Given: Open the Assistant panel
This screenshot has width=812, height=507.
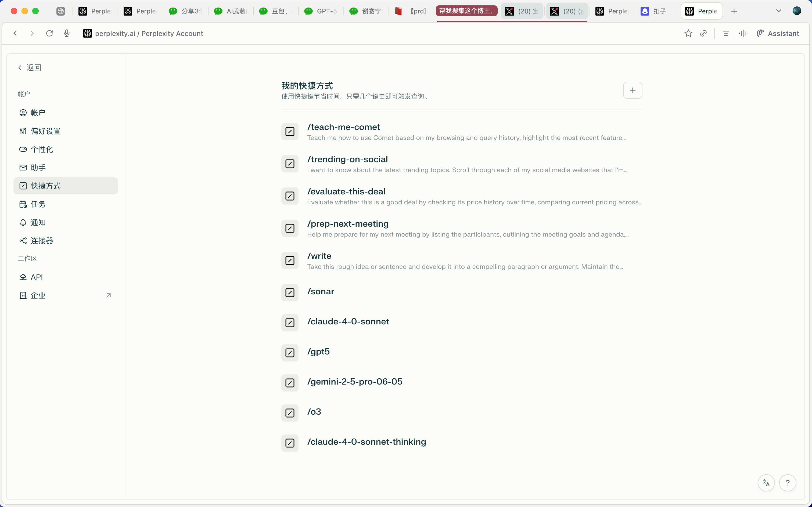Looking at the screenshot, I should pos(778,33).
